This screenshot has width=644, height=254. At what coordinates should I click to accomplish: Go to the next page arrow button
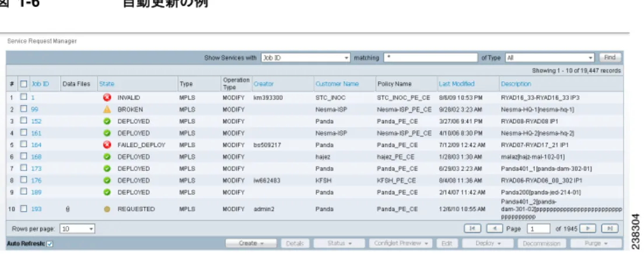[588, 228]
